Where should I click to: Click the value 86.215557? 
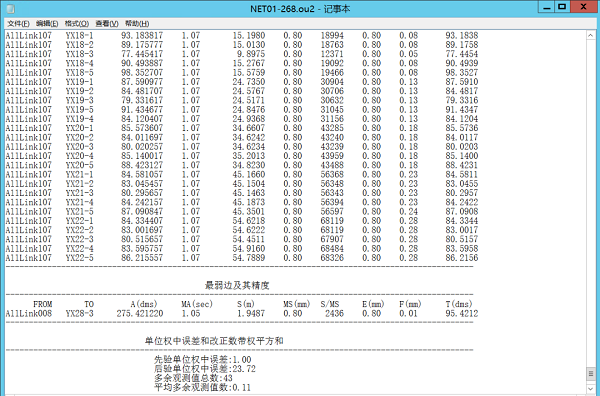coord(142,258)
